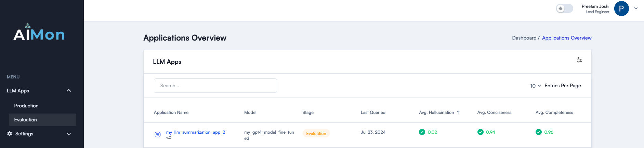644x148 pixels.
Task: Click the green check beside 0.94
Action: coord(481,132)
